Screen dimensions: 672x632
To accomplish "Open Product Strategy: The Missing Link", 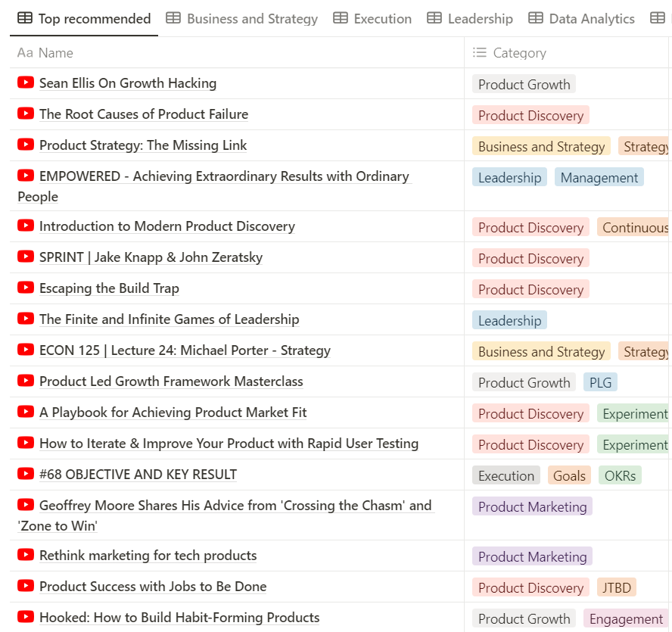I will pyautogui.click(x=143, y=145).
